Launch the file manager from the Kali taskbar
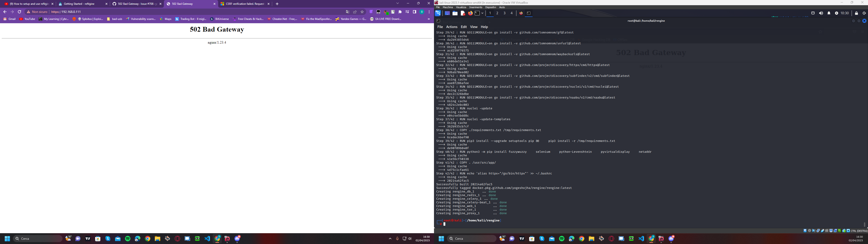Image resolution: width=868 pixels, height=244 pixels. pos(455,13)
